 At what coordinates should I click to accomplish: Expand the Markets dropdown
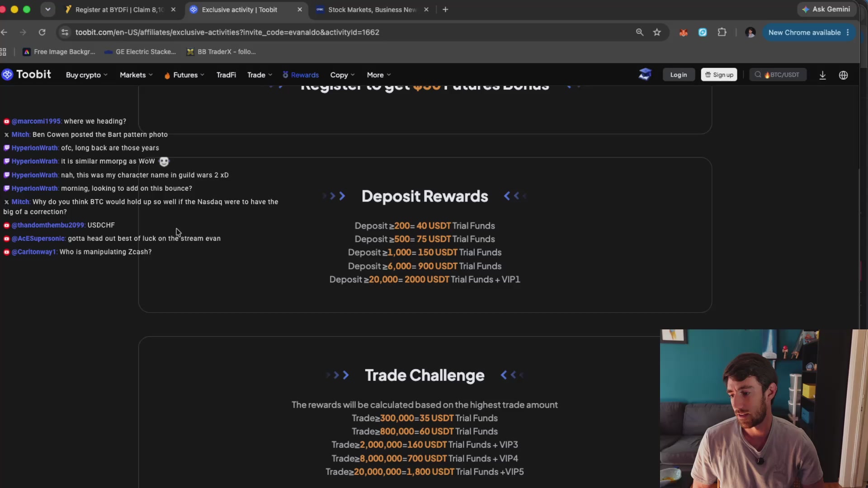[136, 75]
